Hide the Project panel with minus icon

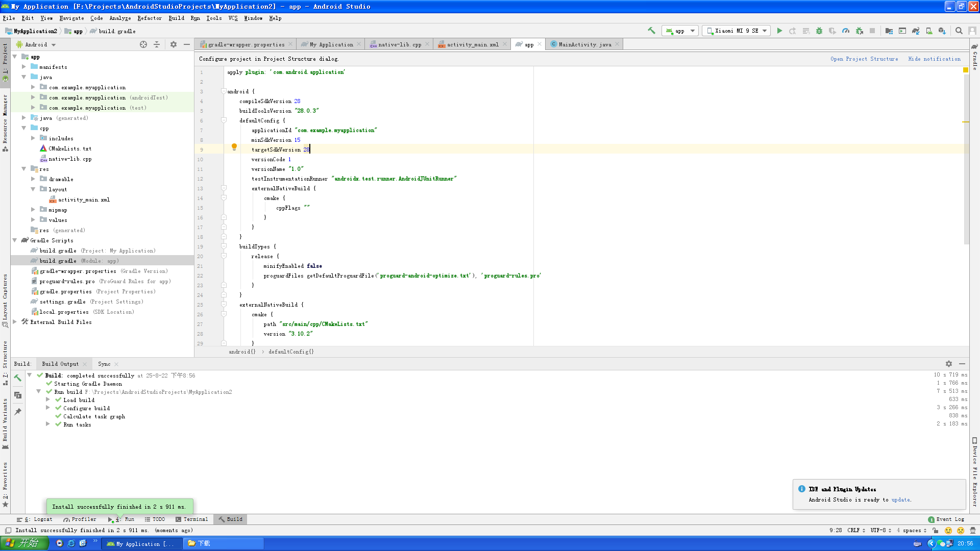pyautogui.click(x=187, y=44)
